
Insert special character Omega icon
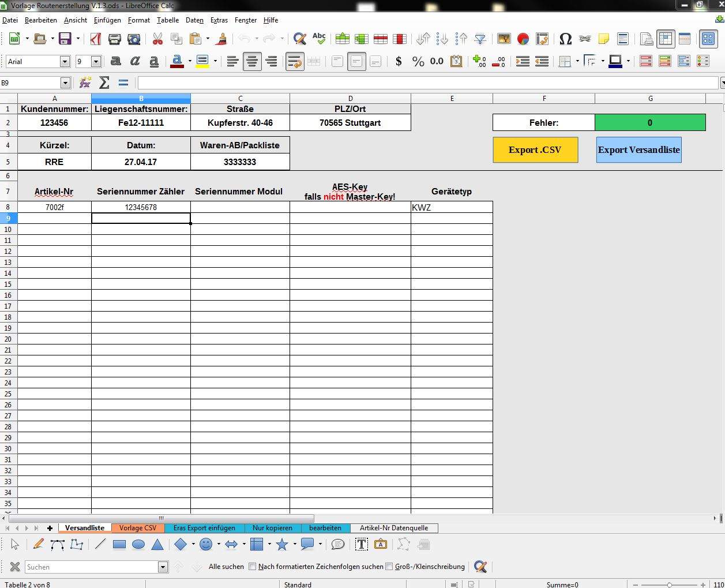[565, 39]
